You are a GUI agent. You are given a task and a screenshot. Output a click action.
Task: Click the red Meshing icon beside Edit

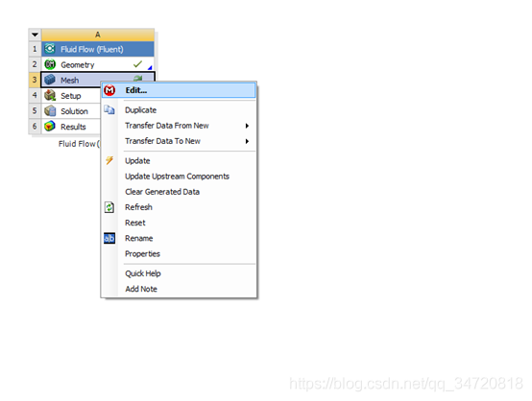pyautogui.click(x=109, y=90)
